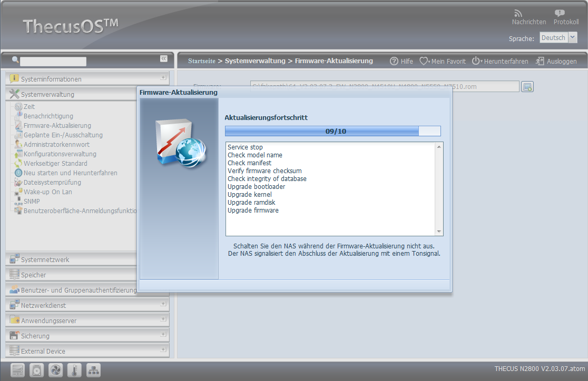Click the firmware file browse icon
Screen dimensions: 588x381
pos(527,87)
